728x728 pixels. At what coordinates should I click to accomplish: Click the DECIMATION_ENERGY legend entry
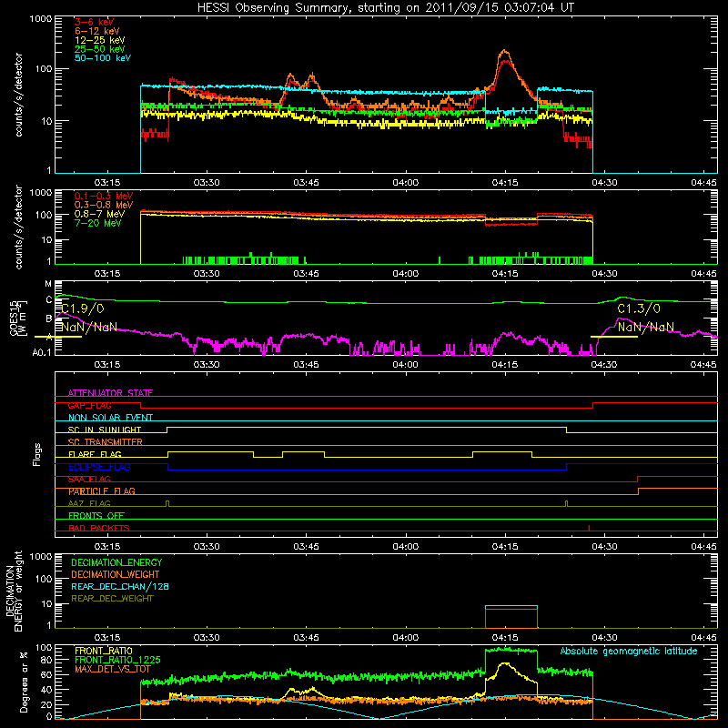click(x=116, y=562)
